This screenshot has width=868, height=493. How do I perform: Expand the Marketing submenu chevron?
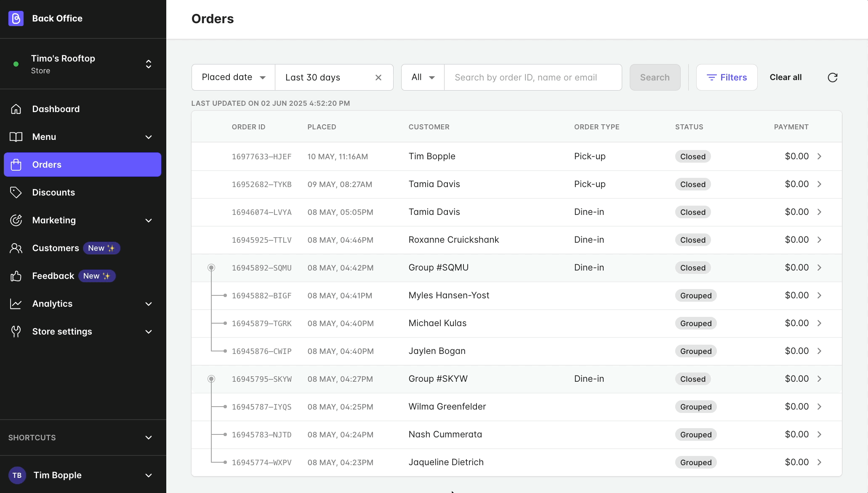[x=149, y=220]
